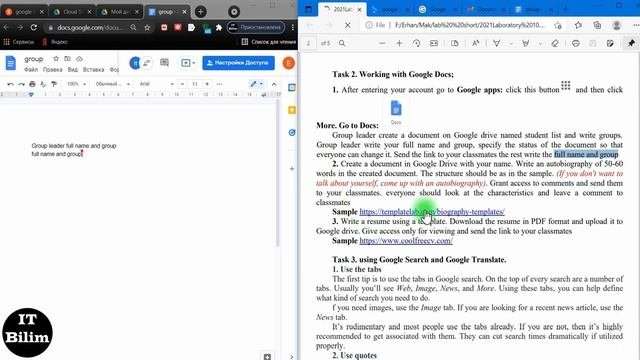Open the Arial font dropdown
The height and width of the screenshot is (360, 640).
pyautogui.click(x=156, y=84)
